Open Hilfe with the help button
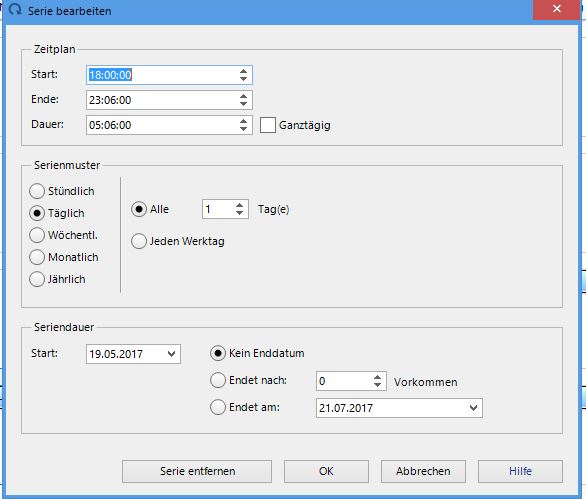 [520, 471]
